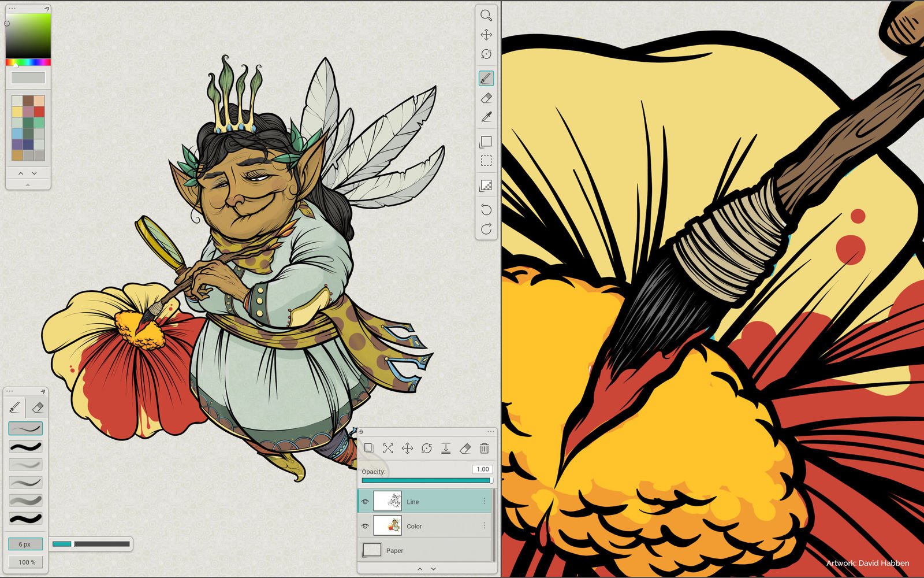Hide the Line layer via eye icon
The width and height of the screenshot is (924, 578).
[365, 502]
